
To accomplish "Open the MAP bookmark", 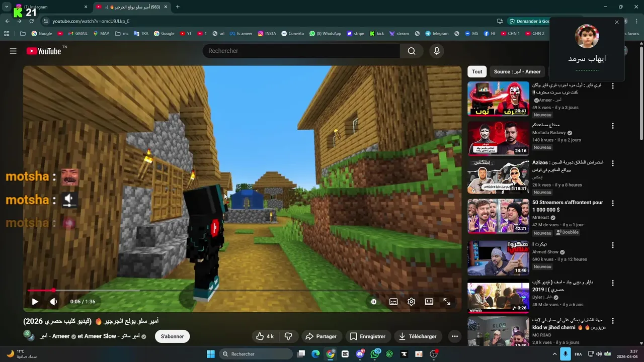I will (101, 34).
